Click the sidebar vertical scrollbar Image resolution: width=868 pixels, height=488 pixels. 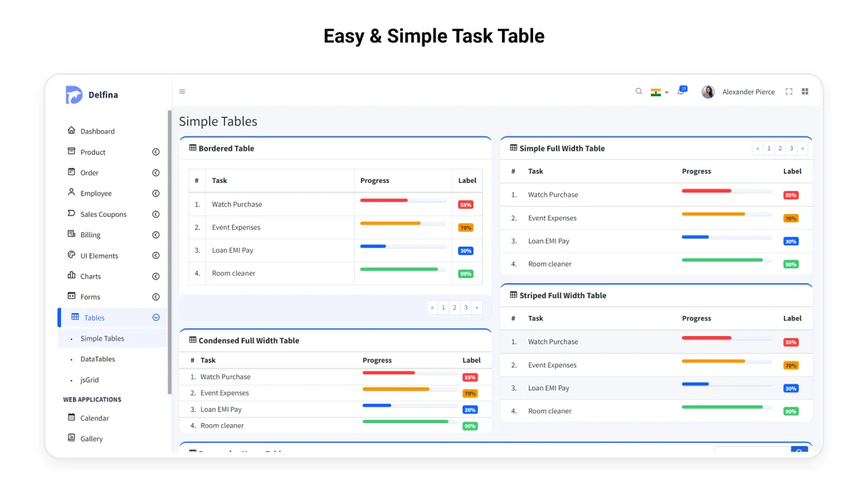170,252
